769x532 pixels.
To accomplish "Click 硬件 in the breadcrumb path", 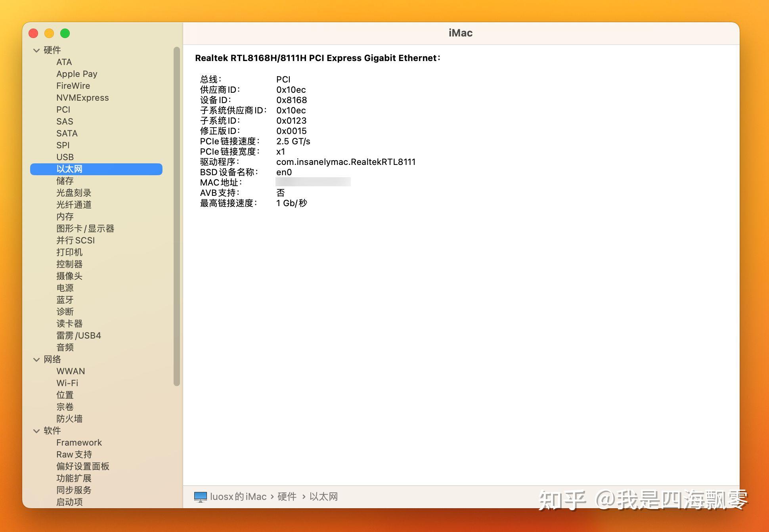I will coord(287,496).
